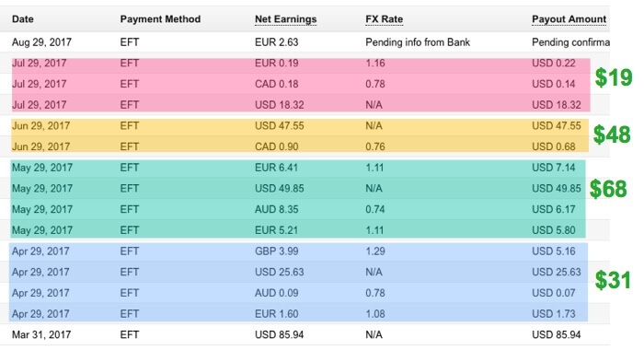Select the GBP 3.99 net earnings cell
This screenshot has width=644, height=350.
point(276,251)
